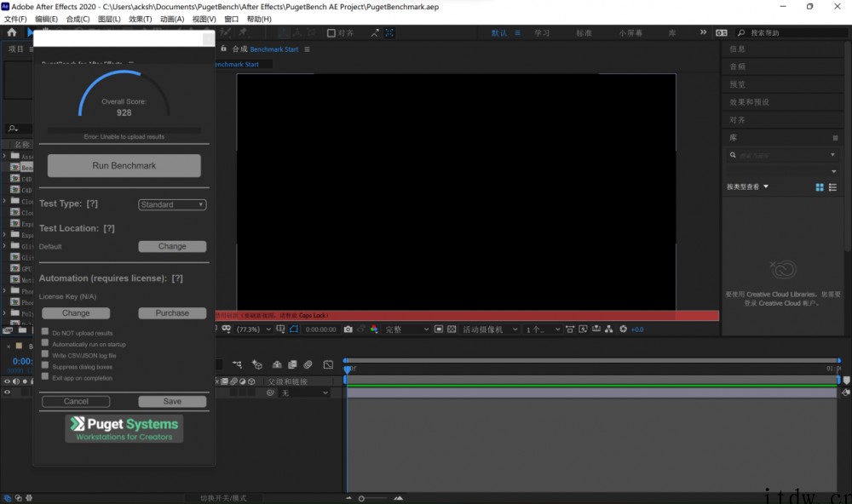Screen dimensions: 852x504
Task: Open the Test Type Standard dropdown
Action: click(x=172, y=204)
